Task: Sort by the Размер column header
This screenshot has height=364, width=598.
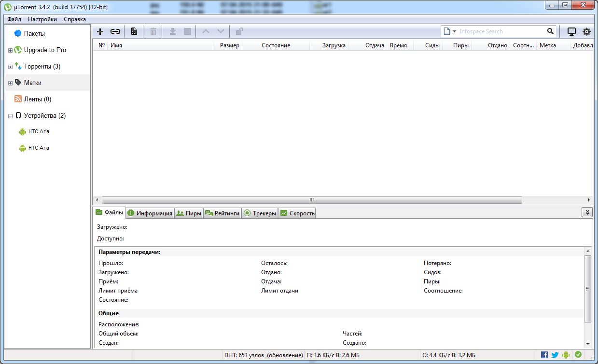Action: pos(228,45)
